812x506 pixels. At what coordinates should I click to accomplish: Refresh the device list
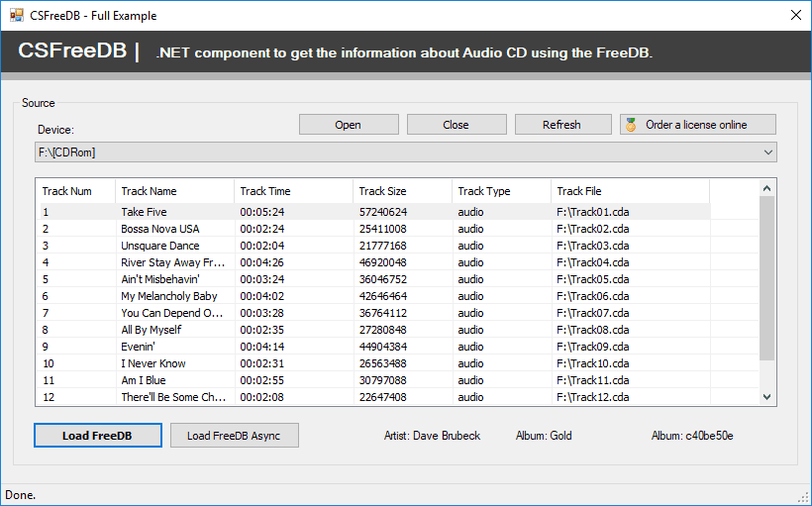click(x=561, y=125)
